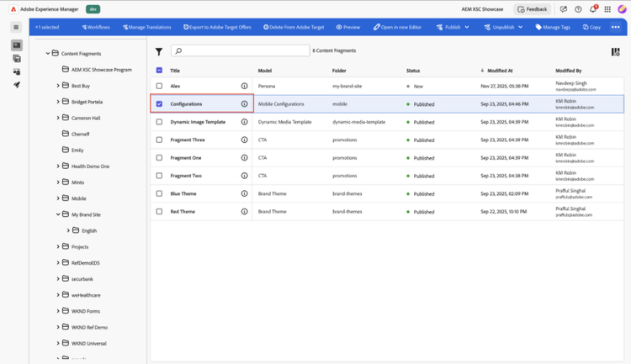Show info for Alex fragment
Image resolution: width=631 pixels, height=364 pixels.
tap(245, 86)
